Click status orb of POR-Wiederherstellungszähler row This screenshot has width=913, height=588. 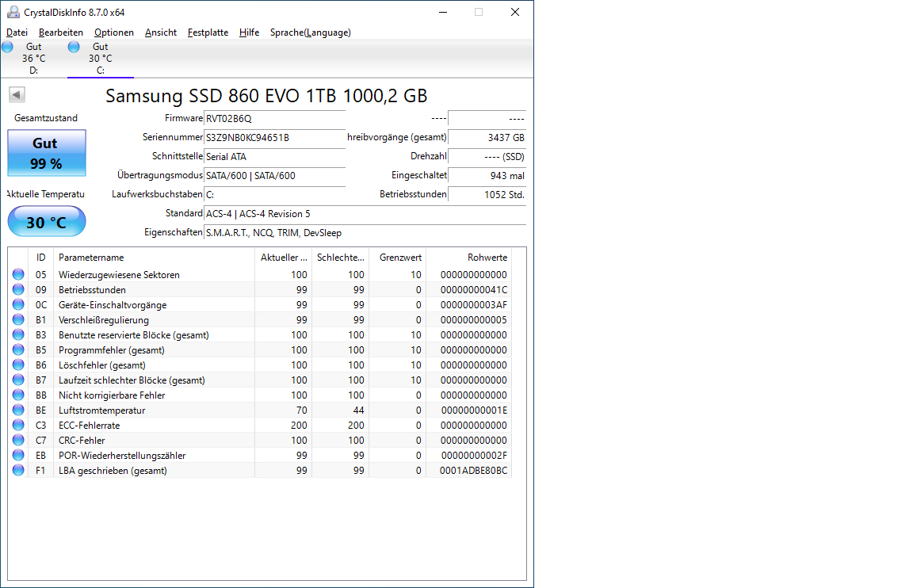(x=19, y=455)
